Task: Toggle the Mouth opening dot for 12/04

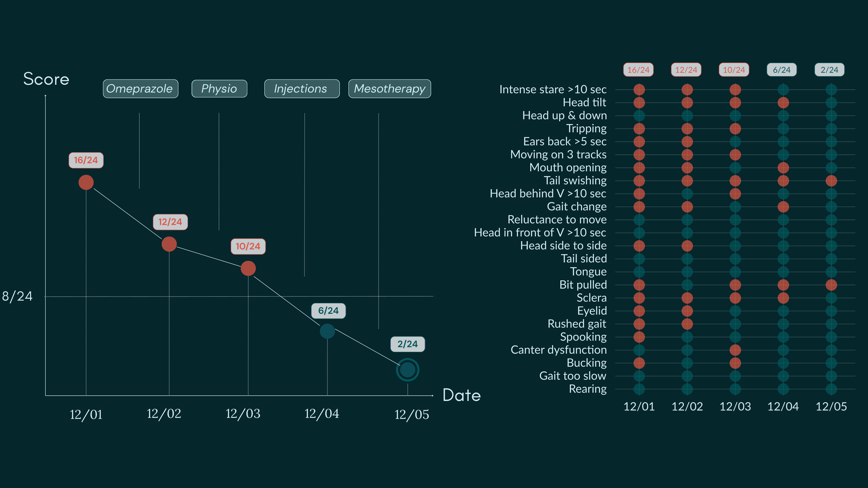Action: (783, 168)
